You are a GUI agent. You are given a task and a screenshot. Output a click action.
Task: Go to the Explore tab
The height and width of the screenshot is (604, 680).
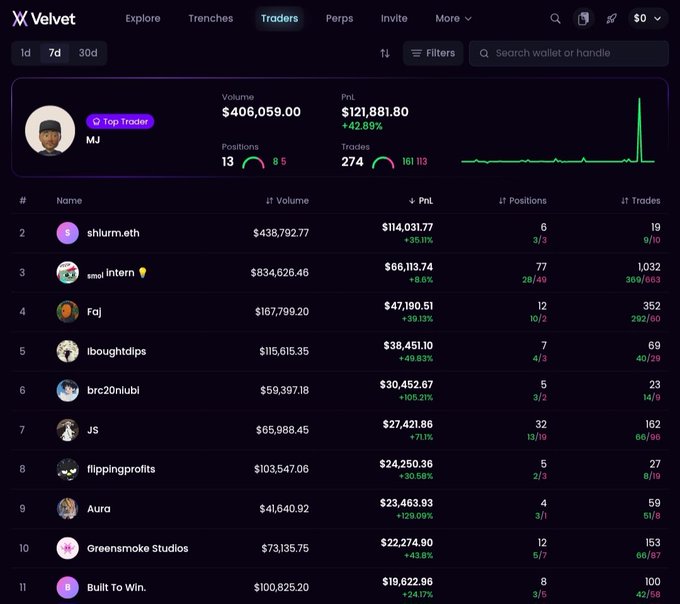pos(143,19)
